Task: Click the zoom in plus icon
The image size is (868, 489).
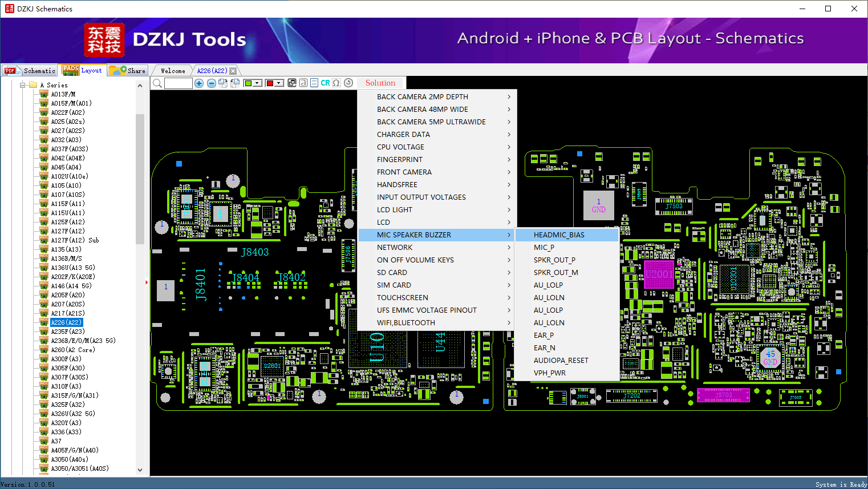Action: point(199,83)
